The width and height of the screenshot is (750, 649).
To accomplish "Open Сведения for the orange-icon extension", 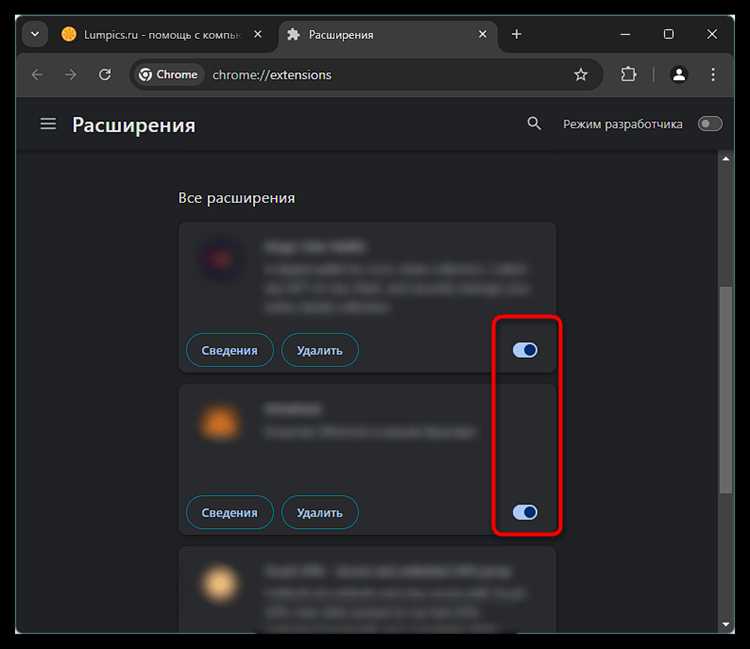I will pos(230,513).
